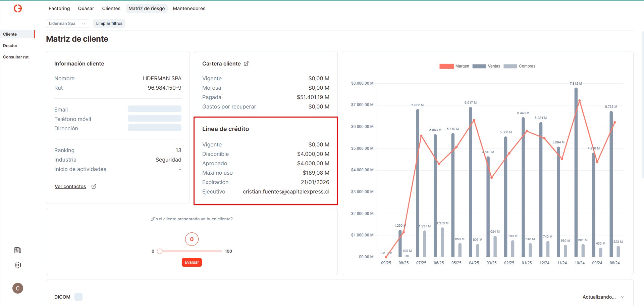This screenshot has height=306, width=644.
Task: Click Limpiar filtros button
Action: pos(109,24)
